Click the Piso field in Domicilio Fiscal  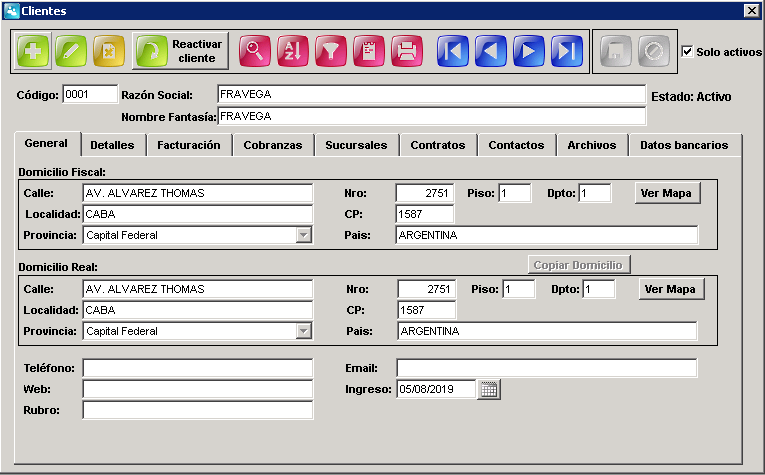pyautogui.click(x=515, y=193)
